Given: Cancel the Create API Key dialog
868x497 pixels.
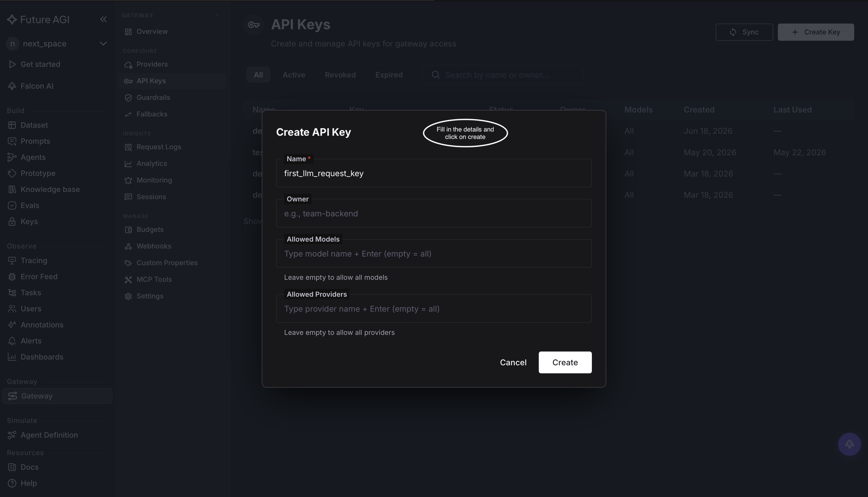Looking at the screenshot, I should [x=513, y=362].
